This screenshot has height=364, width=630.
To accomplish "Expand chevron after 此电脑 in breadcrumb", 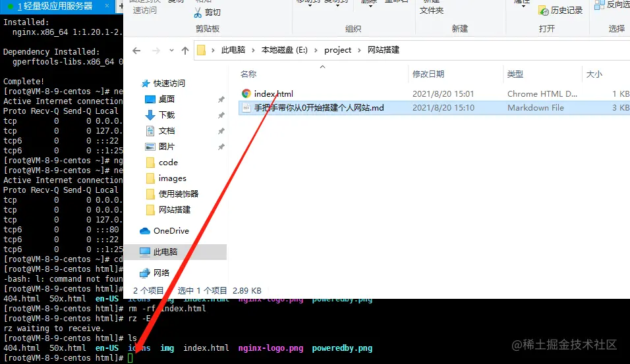I will pyautogui.click(x=253, y=50).
